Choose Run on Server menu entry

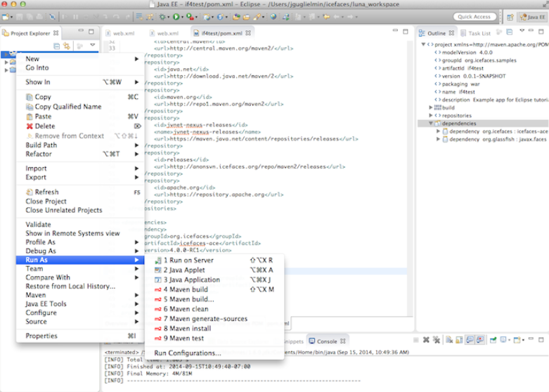[188, 260]
